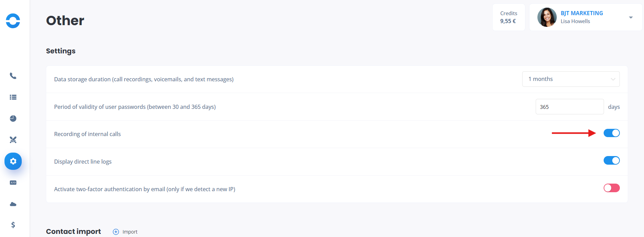644x237 pixels.
Task: Open the list view sidebar icon
Action: (13, 97)
